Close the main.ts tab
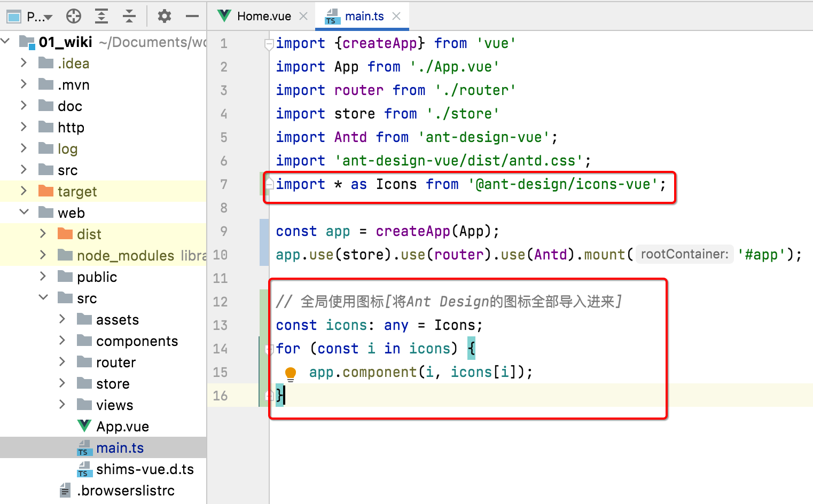Image resolution: width=813 pixels, height=504 pixels. 396,17
